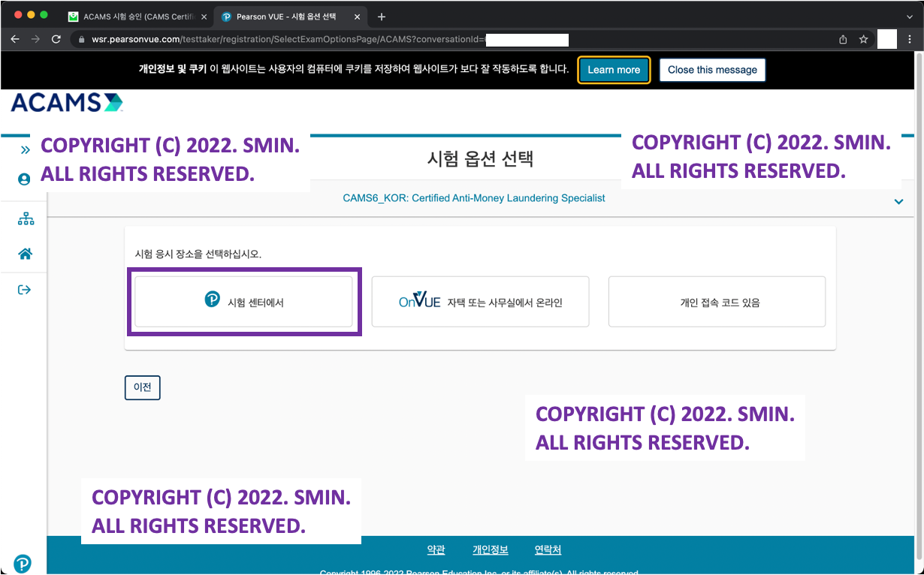Expand the sidebar with double chevron icon
924x575 pixels.
click(25, 150)
